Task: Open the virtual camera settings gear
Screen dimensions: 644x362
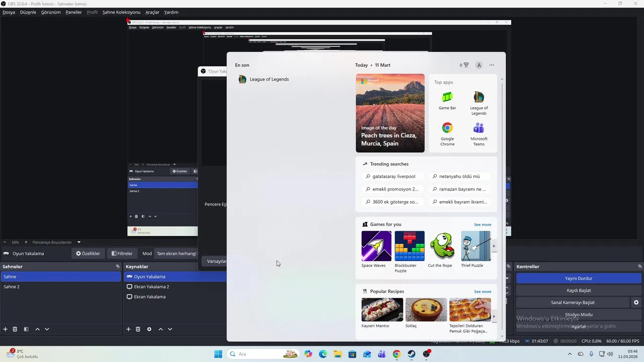Action: (636, 303)
